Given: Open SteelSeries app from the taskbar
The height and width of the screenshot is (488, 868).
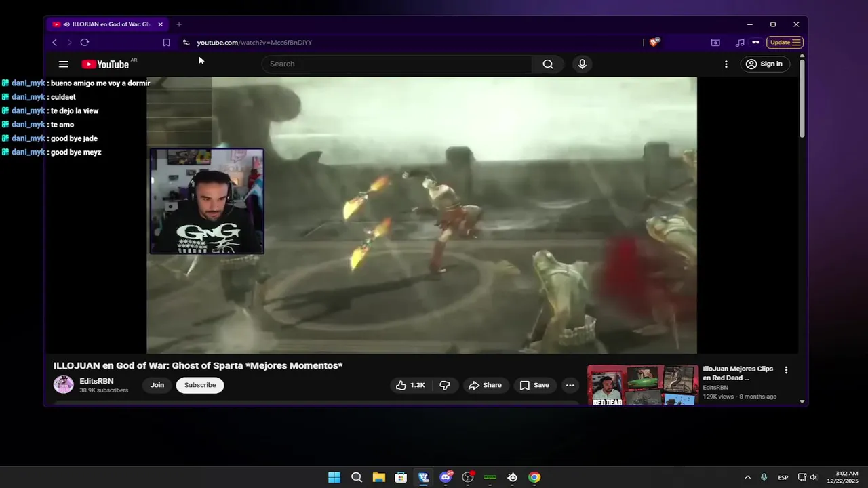Looking at the screenshot, I should click(x=513, y=477).
